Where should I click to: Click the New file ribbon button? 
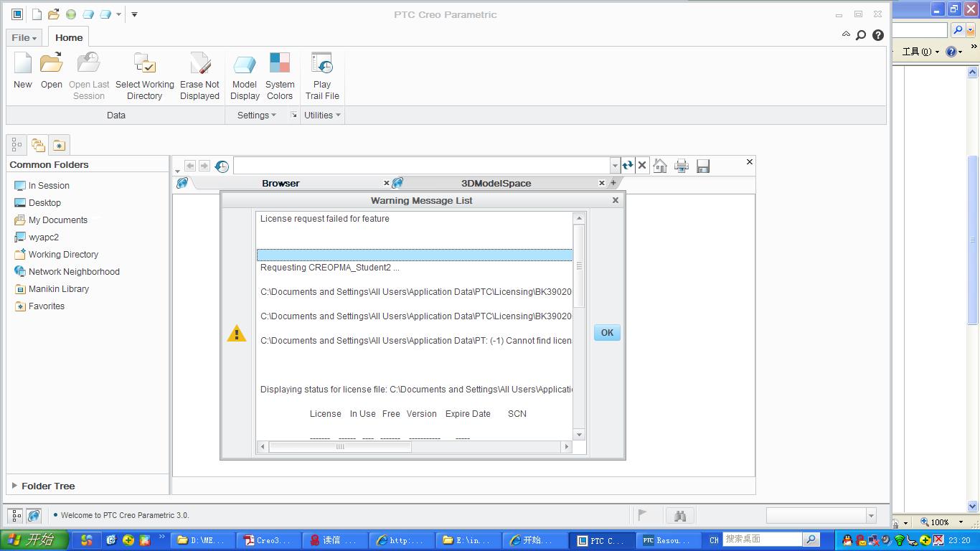[x=23, y=70]
